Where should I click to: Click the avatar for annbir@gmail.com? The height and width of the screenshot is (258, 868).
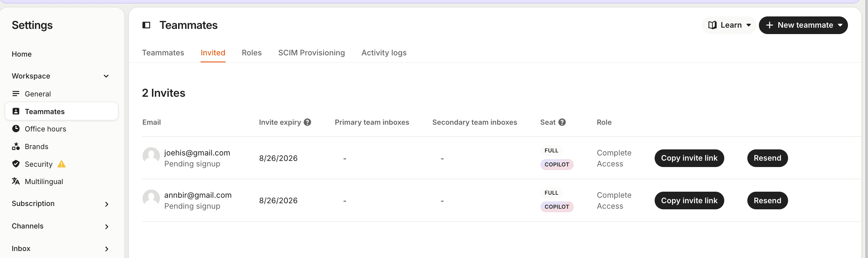point(151,198)
